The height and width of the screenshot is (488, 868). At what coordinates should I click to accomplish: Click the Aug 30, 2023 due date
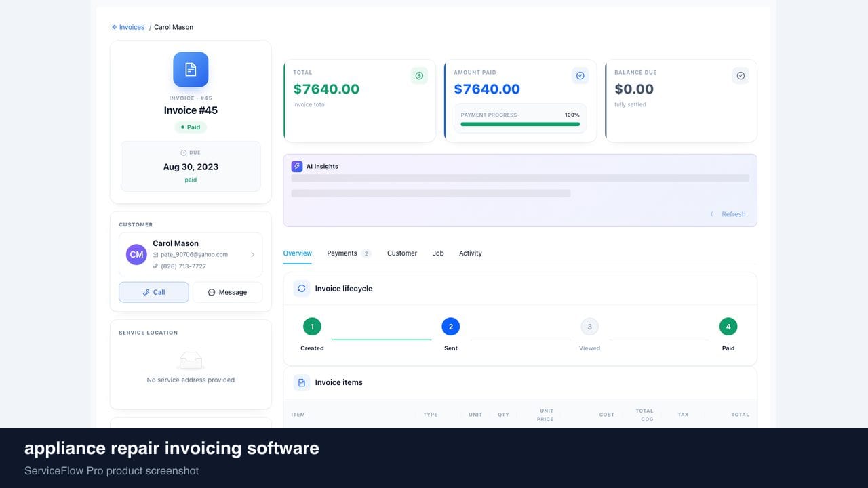[191, 167]
